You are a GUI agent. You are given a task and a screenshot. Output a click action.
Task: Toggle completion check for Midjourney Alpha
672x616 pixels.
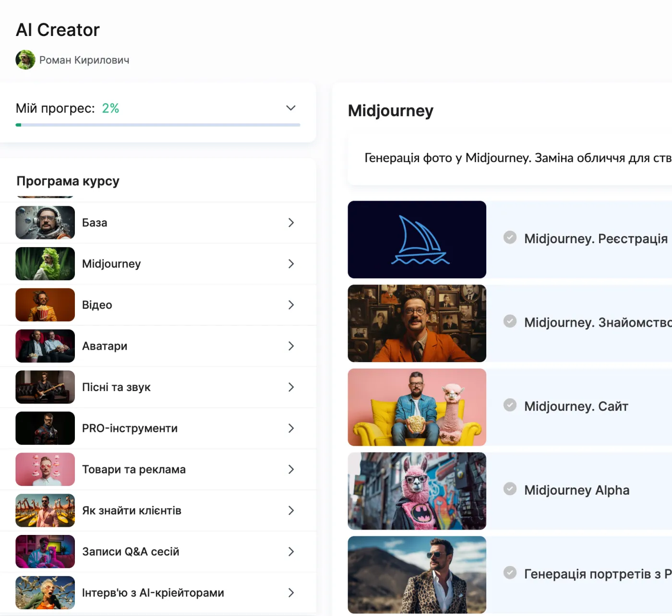pos(510,489)
